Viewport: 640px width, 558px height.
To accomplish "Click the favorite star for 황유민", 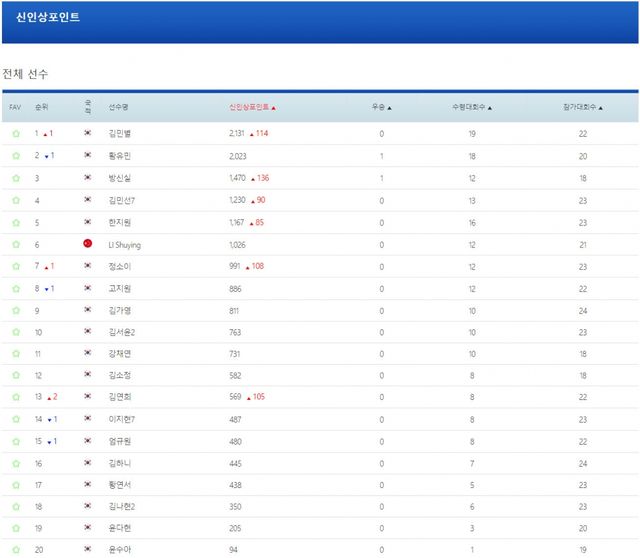I will [15, 156].
